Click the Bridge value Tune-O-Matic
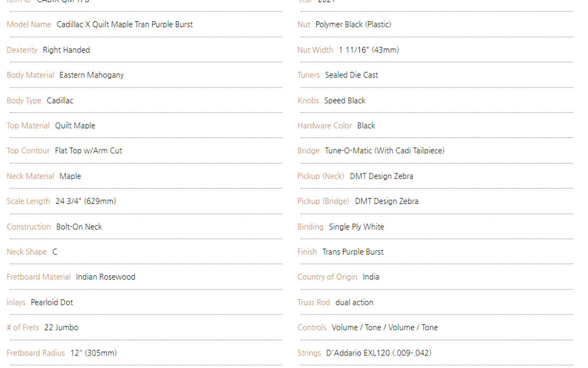This screenshot has width=588, height=368. point(384,150)
